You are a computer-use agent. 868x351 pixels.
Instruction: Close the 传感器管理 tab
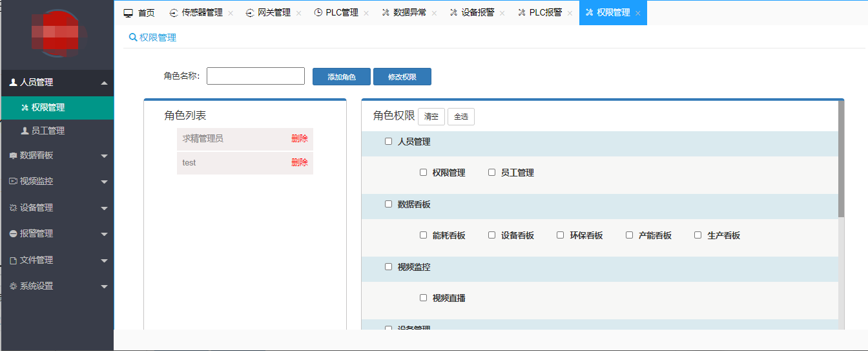(x=231, y=14)
